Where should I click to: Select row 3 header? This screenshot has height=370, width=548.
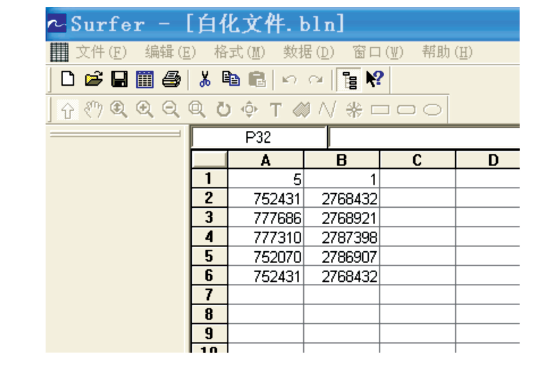[209, 218]
